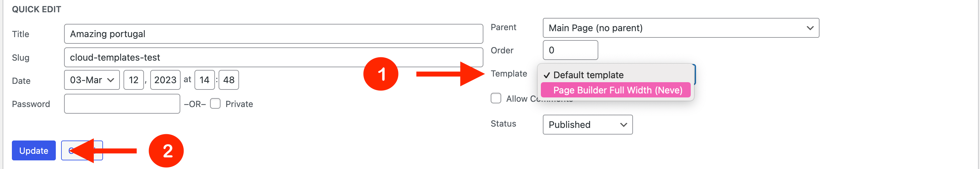Image resolution: width=980 pixels, height=169 pixels.
Task: Choose Page Builder Full Width (Neve) template
Action: (617, 90)
